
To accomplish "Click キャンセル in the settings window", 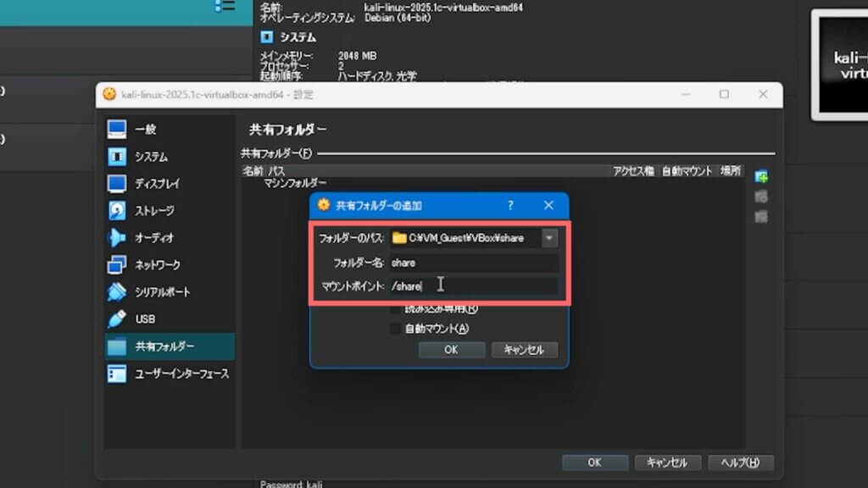I will (668, 463).
